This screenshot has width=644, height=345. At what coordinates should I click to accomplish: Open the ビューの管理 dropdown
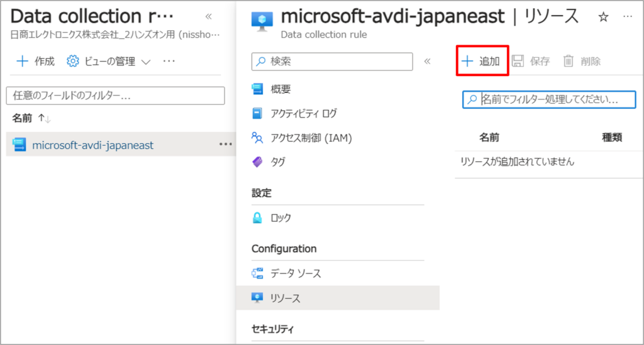[x=146, y=62]
